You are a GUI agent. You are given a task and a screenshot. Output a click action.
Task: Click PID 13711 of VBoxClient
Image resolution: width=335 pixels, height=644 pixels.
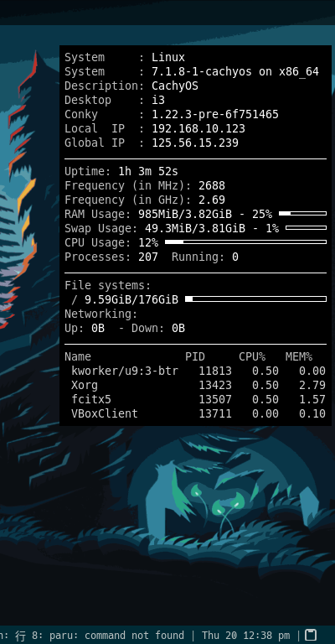coord(215,413)
